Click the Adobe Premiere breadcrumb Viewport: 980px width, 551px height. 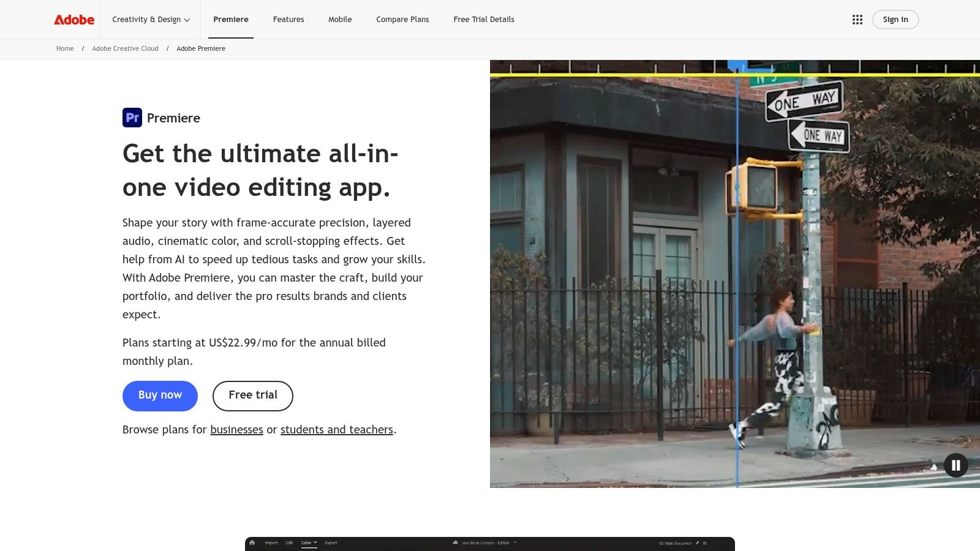click(x=201, y=48)
